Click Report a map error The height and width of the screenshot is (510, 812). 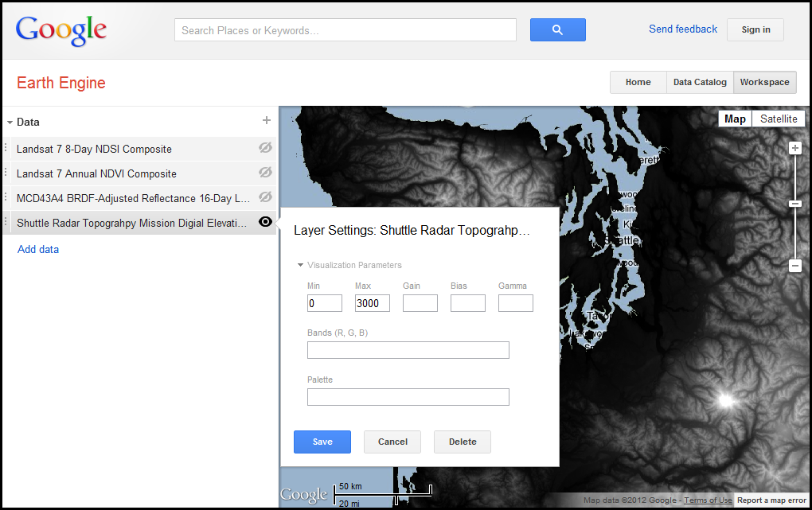tap(771, 500)
